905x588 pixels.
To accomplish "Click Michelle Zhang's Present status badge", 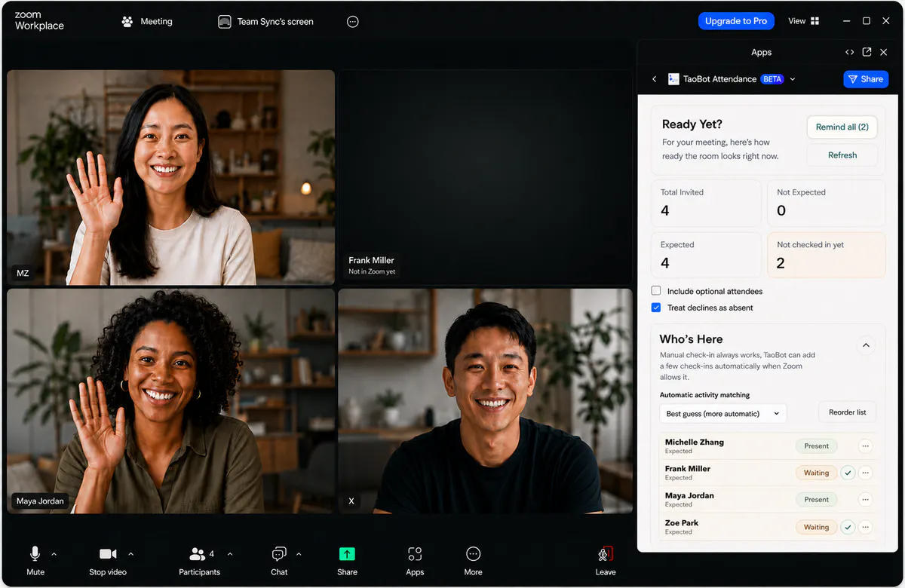I will click(816, 446).
